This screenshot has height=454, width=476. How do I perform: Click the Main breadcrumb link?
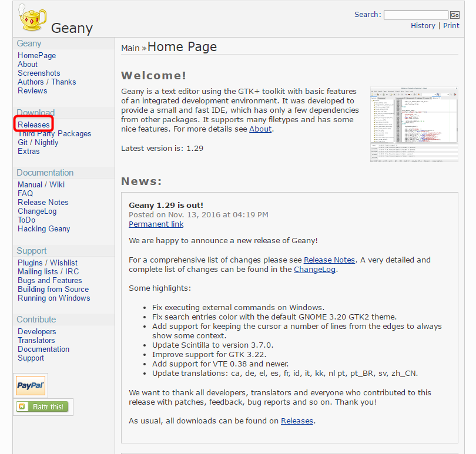(130, 48)
